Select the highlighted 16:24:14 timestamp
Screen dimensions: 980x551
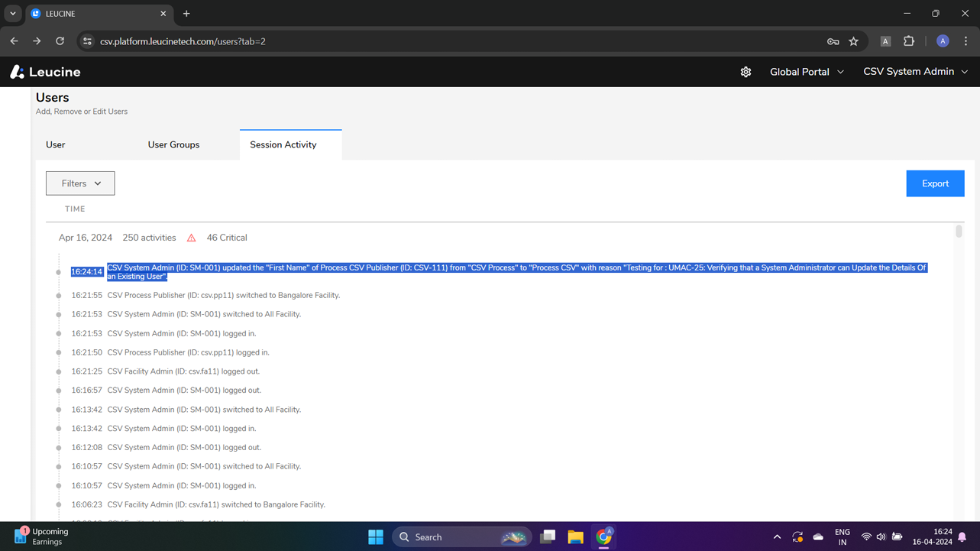86,272
